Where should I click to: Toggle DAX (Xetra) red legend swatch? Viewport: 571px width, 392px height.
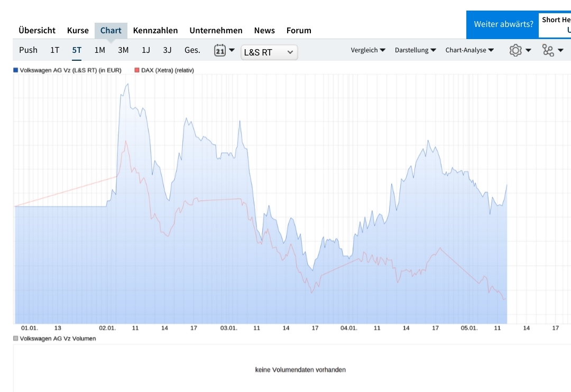click(x=137, y=70)
